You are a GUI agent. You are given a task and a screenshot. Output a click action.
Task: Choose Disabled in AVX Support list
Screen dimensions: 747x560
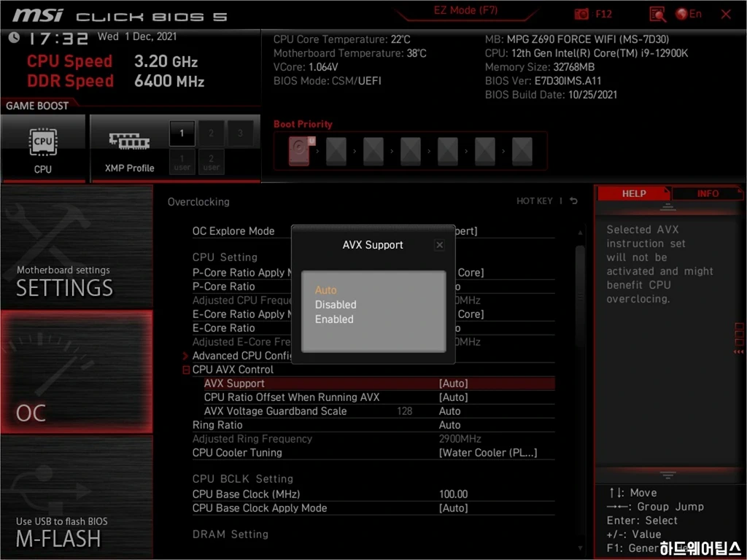(x=336, y=305)
